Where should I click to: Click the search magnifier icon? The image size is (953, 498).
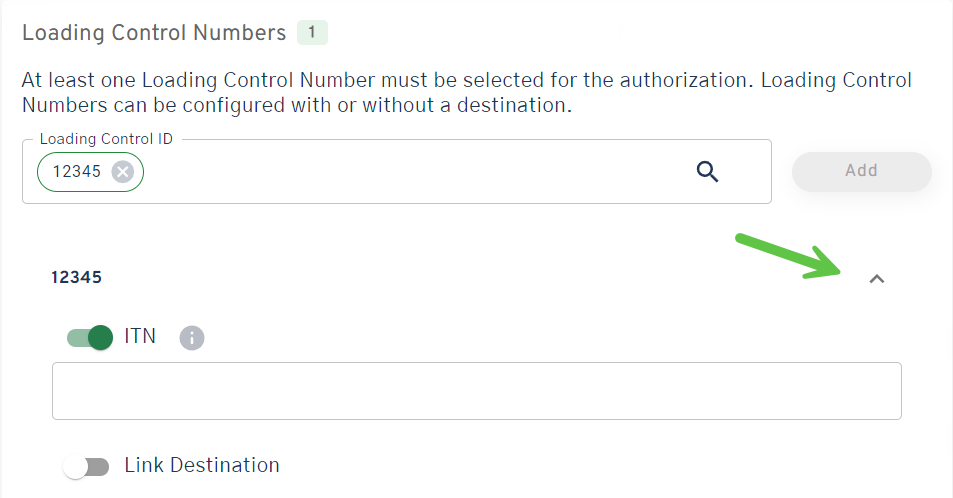point(707,172)
